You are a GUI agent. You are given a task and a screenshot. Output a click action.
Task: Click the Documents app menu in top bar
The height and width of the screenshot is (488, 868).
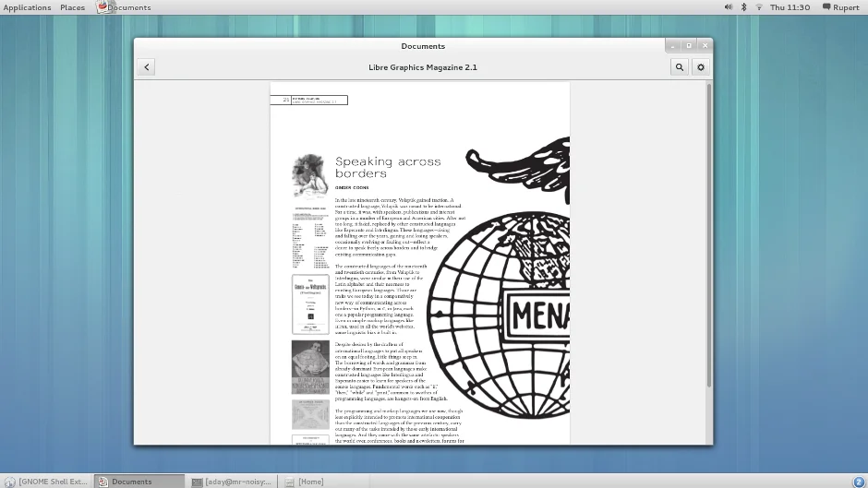(x=124, y=7)
